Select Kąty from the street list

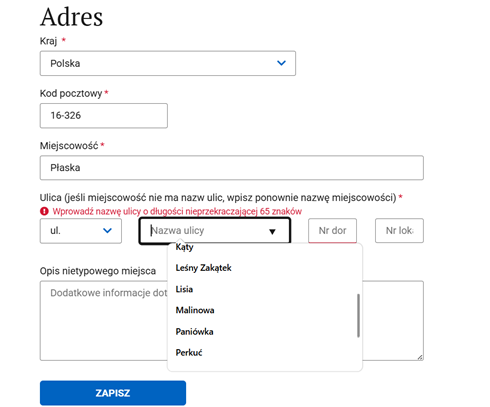tap(184, 247)
